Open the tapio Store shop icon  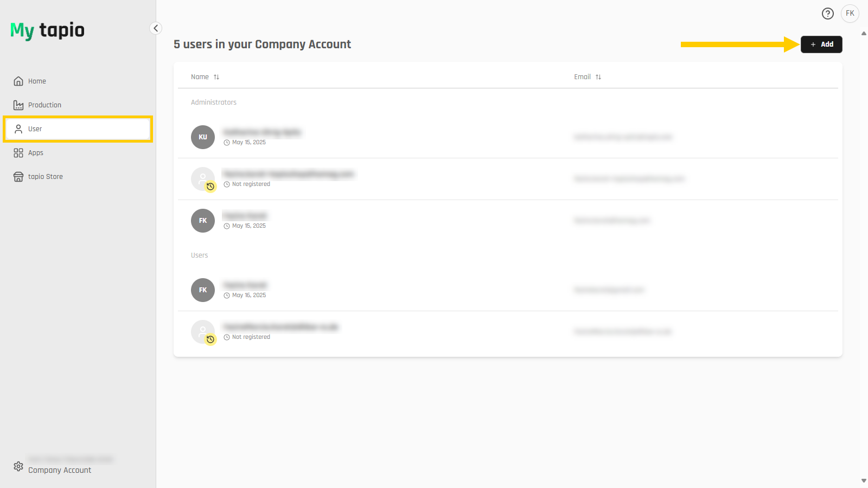click(18, 177)
